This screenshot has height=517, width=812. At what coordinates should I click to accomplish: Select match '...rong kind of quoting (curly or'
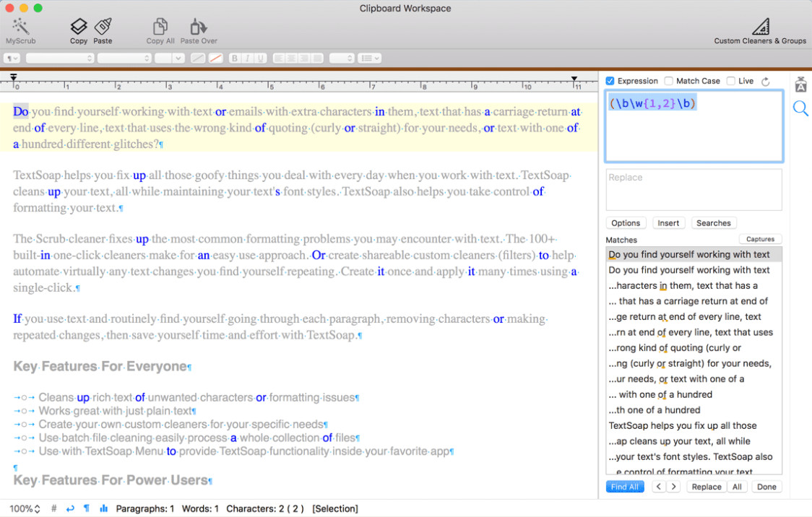[x=694, y=348]
